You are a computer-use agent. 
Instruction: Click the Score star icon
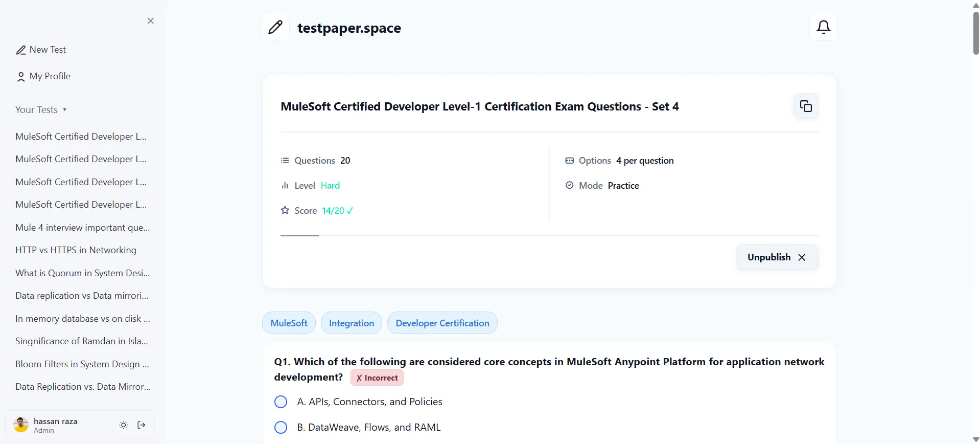(x=285, y=210)
